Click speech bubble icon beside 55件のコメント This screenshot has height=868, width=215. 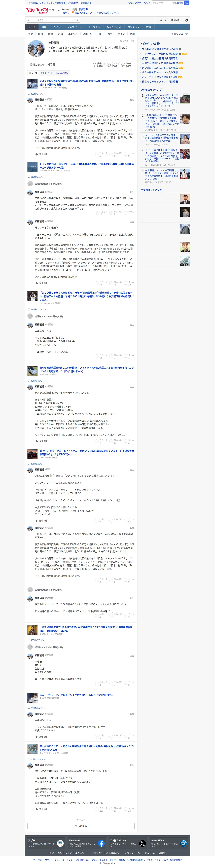(29, 759)
